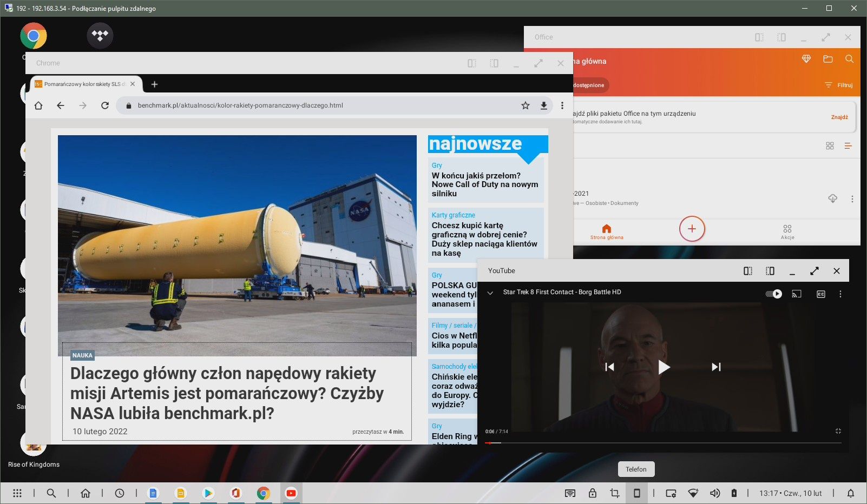The image size is (867, 504).
Task: Open Google Slides from the taskbar
Action: pos(181,493)
